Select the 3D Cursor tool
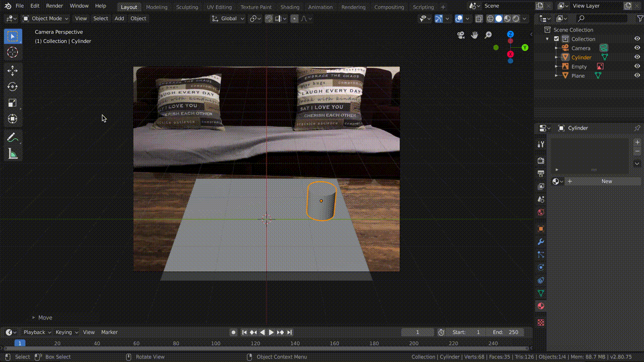 (x=13, y=52)
